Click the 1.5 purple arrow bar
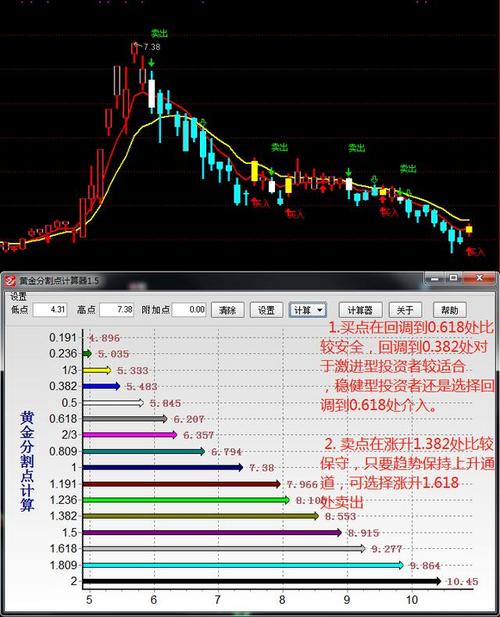The image size is (500, 617). click(212, 532)
